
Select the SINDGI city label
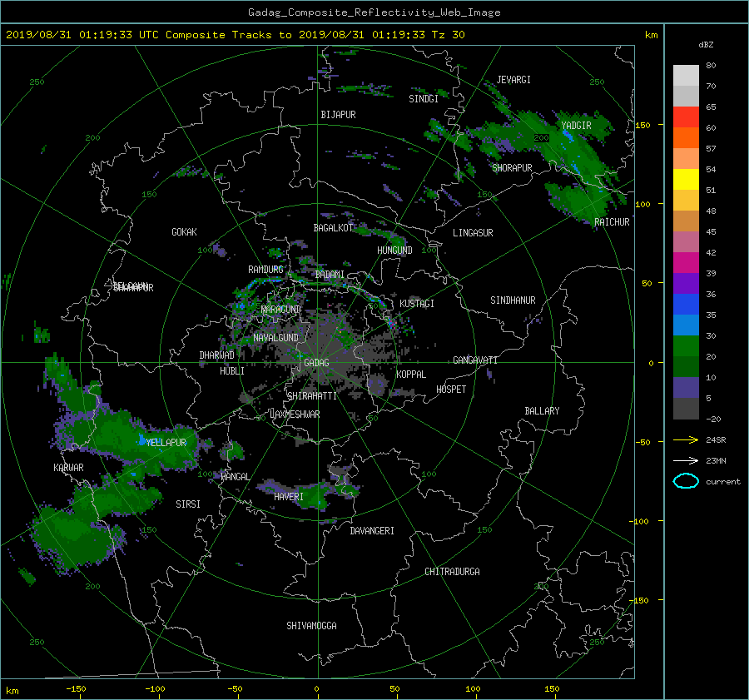click(x=424, y=99)
